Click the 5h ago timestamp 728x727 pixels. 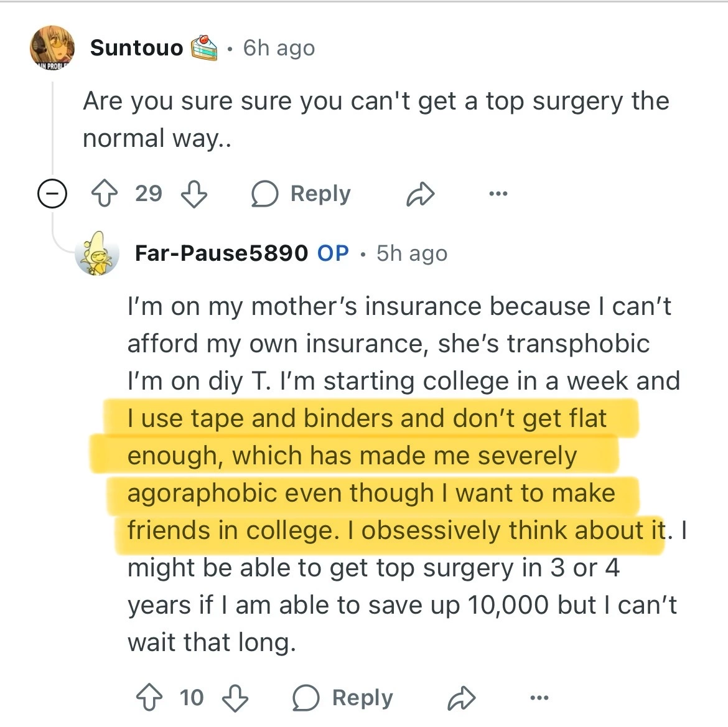point(412,253)
